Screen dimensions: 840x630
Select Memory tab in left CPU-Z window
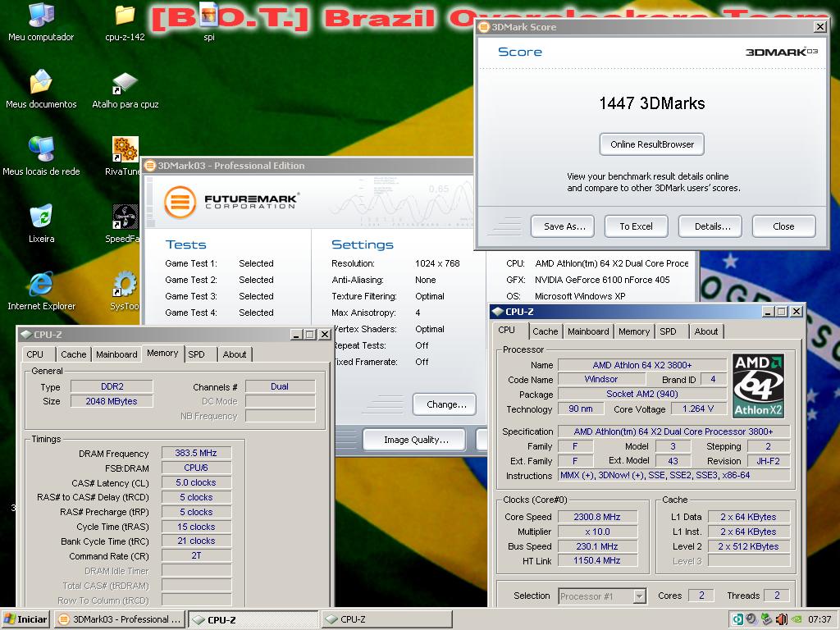[x=162, y=353]
